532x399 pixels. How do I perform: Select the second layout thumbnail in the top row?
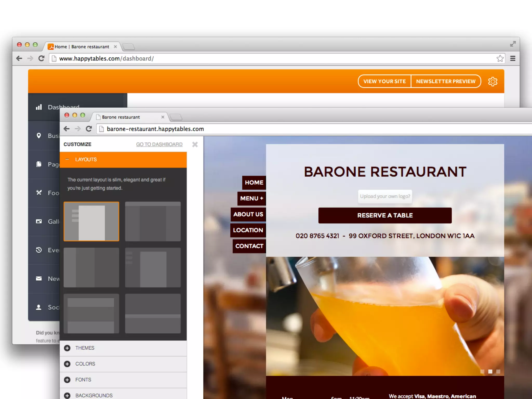153,221
